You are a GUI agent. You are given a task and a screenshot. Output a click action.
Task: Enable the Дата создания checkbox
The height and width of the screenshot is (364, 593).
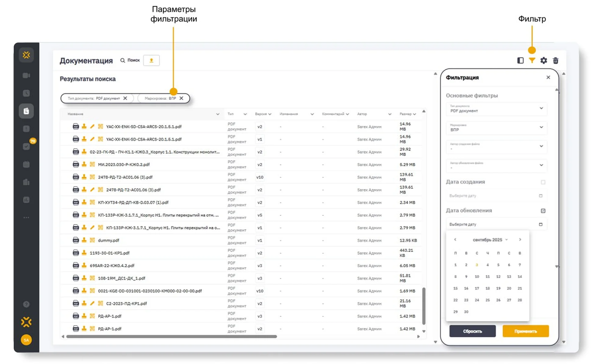click(x=543, y=182)
